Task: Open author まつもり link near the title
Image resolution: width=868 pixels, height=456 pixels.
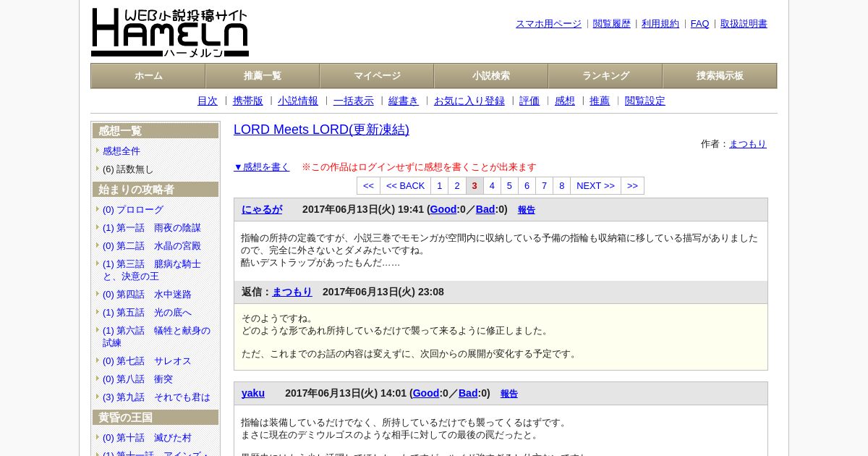Action: [x=748, y=144]
